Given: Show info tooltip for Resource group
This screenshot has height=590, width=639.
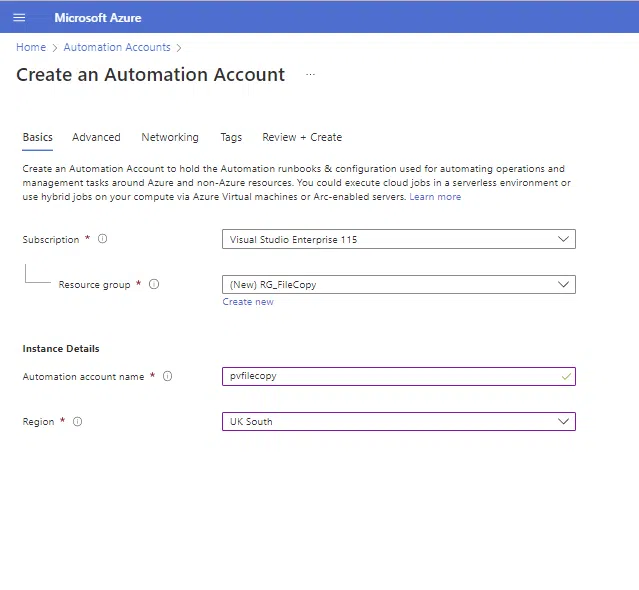Looking at the screenshot, I should coord(154,284).
